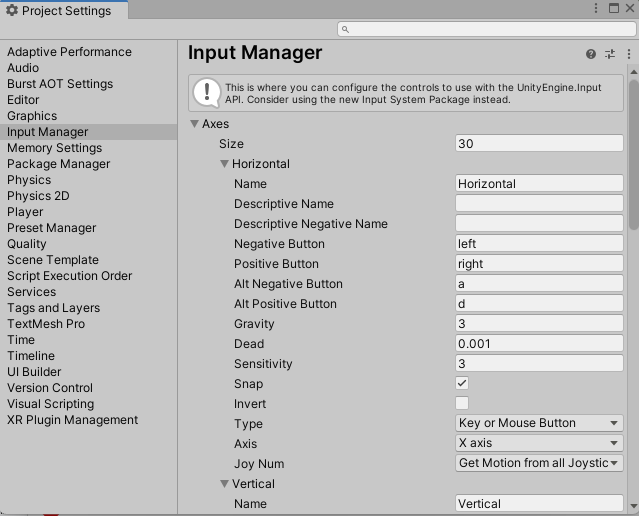Image resolution: width=639 pixels, height=516 pixels.
Task: Open Input Manager three-dot options menu
Action: [628, 54]
